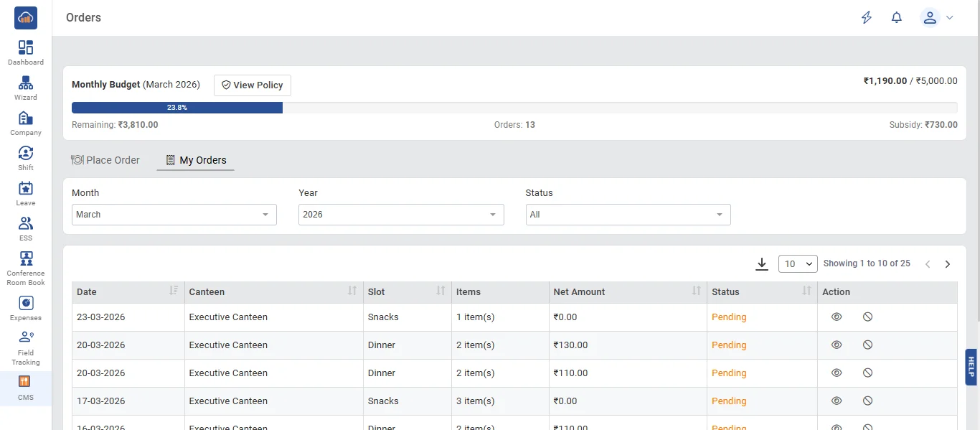View the ₹130.00 Dinner order details
This screenshot has height=430, width=980.
click(x=837, y=345)
